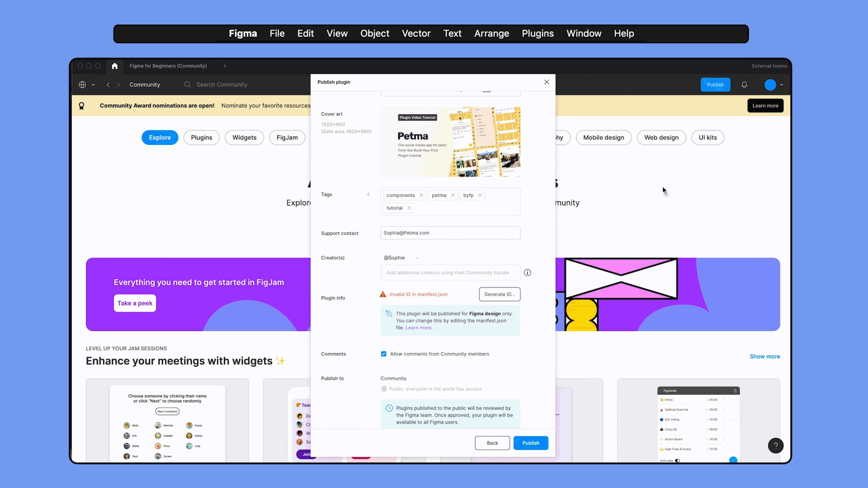Select the Widgets tab in Community browser

244,137
